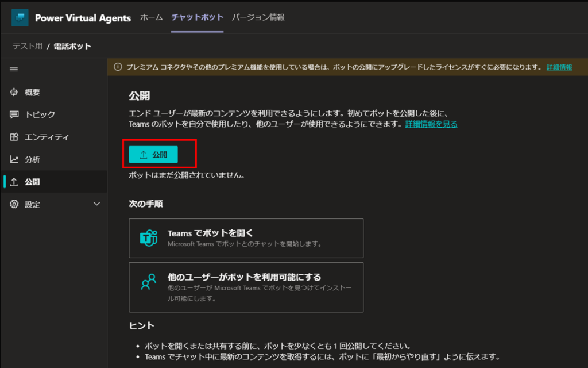Select 概要 in the sidebar
Screen dimensions: 588x368
(x=54, y=92)
